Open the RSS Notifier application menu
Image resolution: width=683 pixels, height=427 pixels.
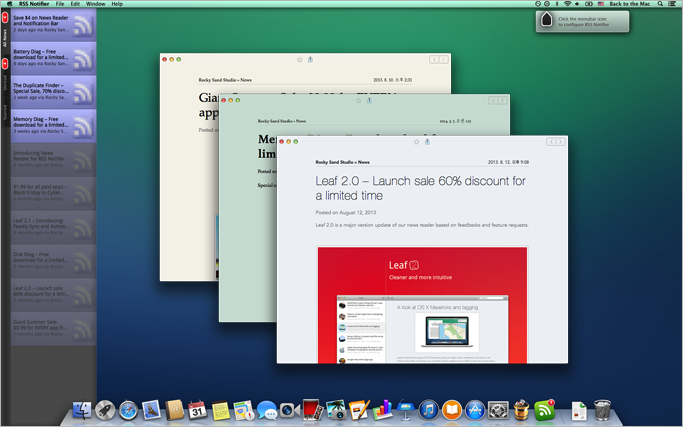[34, 3]
